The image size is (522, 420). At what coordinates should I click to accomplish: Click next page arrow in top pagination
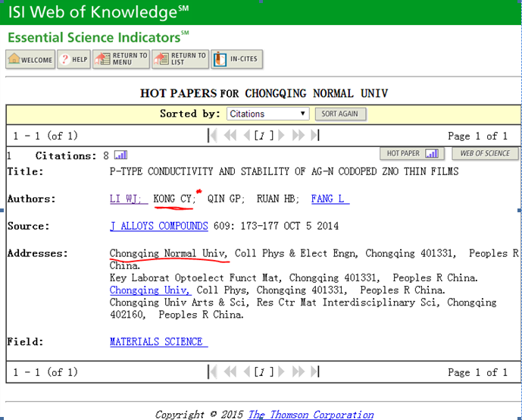[282, 136]
